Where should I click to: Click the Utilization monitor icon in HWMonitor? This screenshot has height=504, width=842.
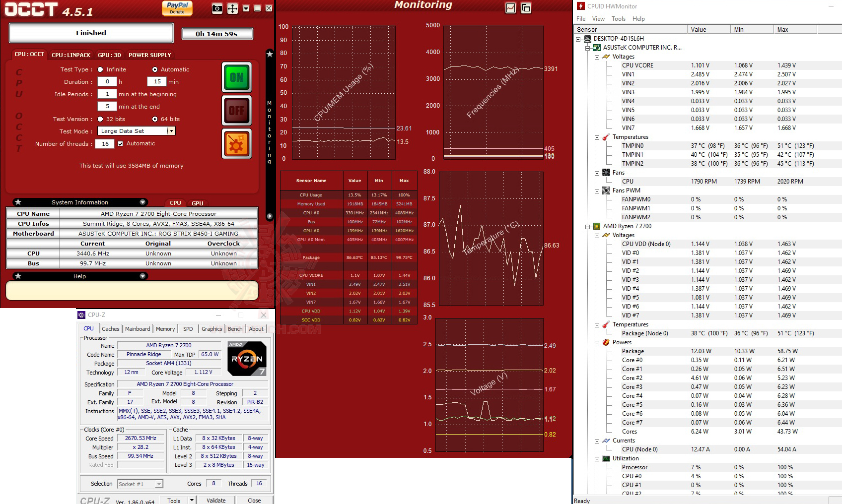point(606,458)
